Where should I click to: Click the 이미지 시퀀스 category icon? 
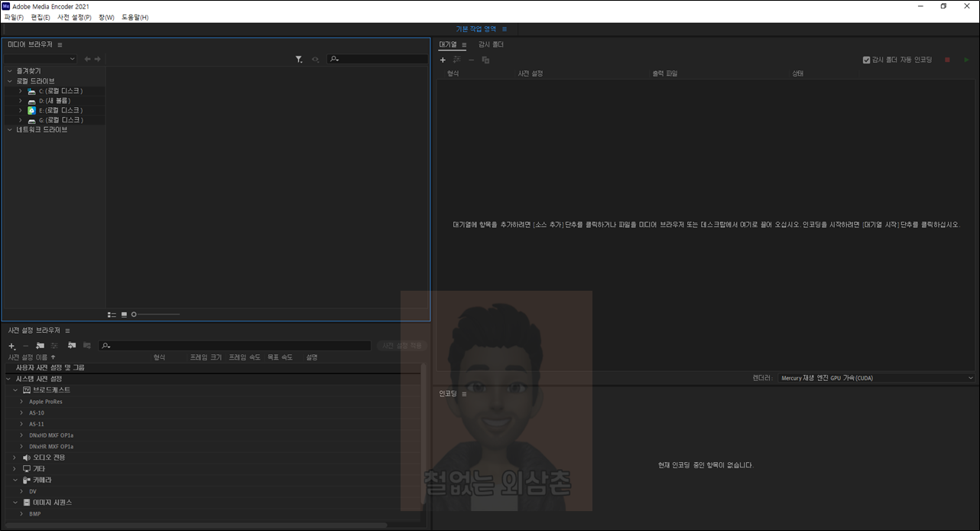pyautogui.click(x=27, y=503)
